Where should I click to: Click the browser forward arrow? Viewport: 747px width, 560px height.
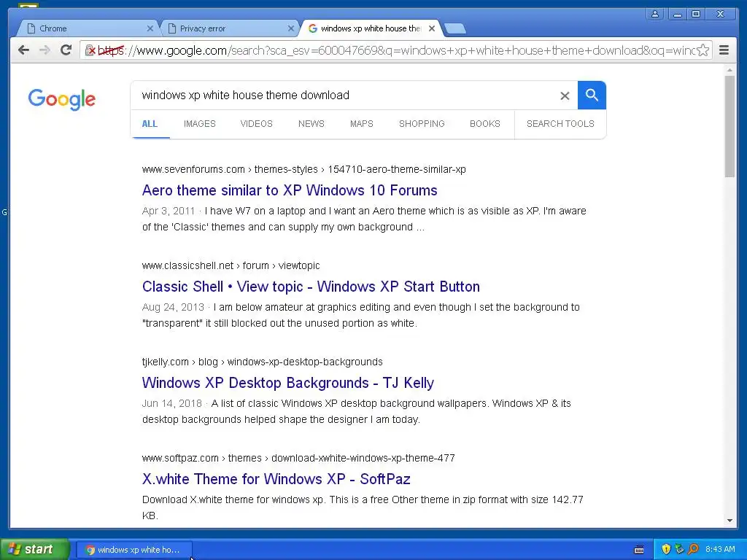(x=44, y=50)
